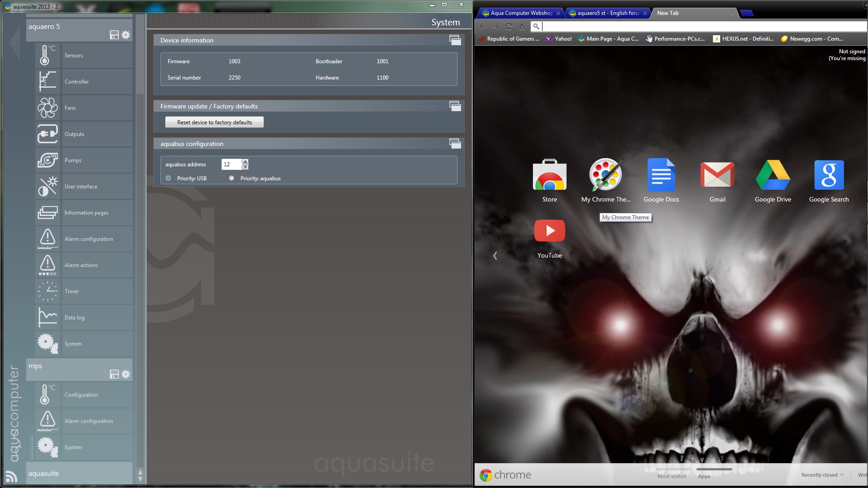
Task: Select the Fans icon in sidebar
Action: pos(47,108)
